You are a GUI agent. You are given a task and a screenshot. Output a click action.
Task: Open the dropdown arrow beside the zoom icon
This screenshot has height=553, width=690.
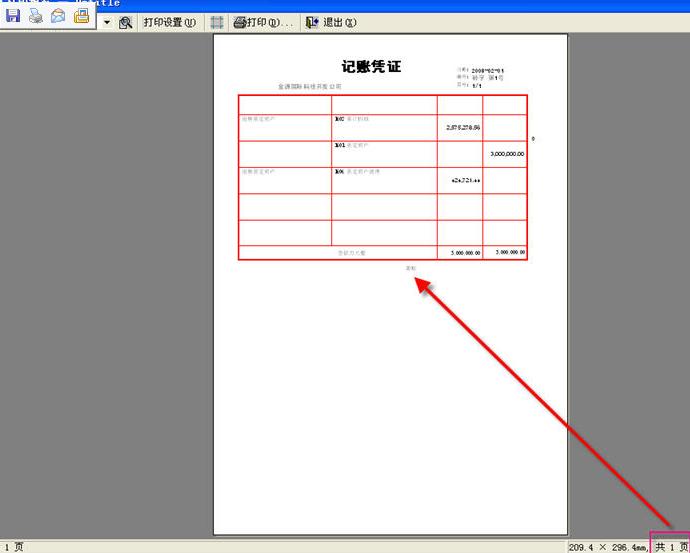coord(106,22)
